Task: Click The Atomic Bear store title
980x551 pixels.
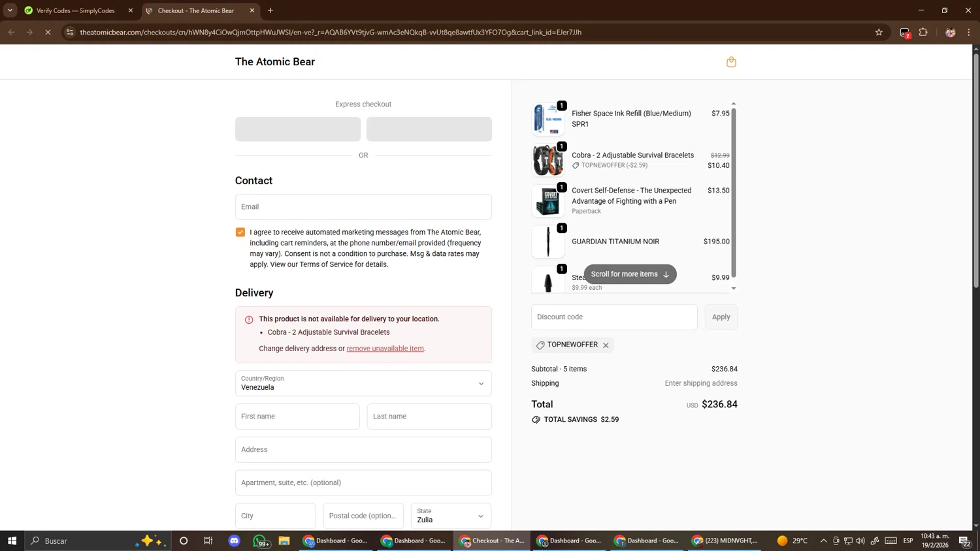Action: pyautogui.click(x=275, y=62)
